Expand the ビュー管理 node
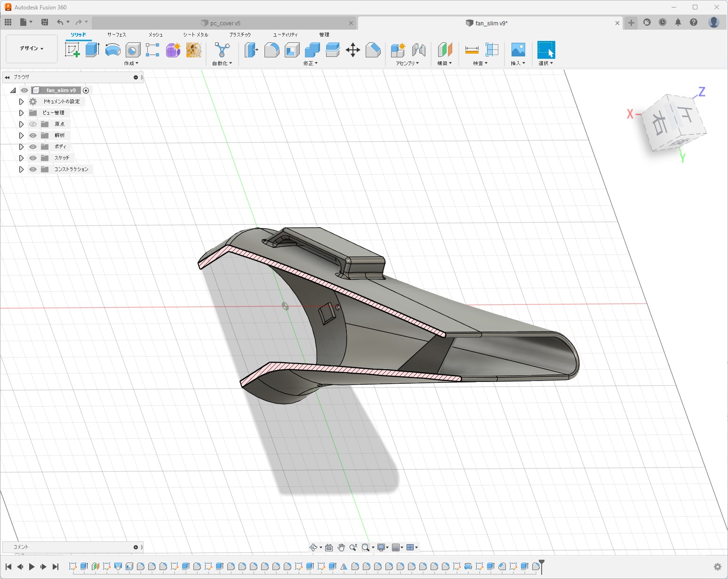This screenshot has width=728, height=579. 21,113
